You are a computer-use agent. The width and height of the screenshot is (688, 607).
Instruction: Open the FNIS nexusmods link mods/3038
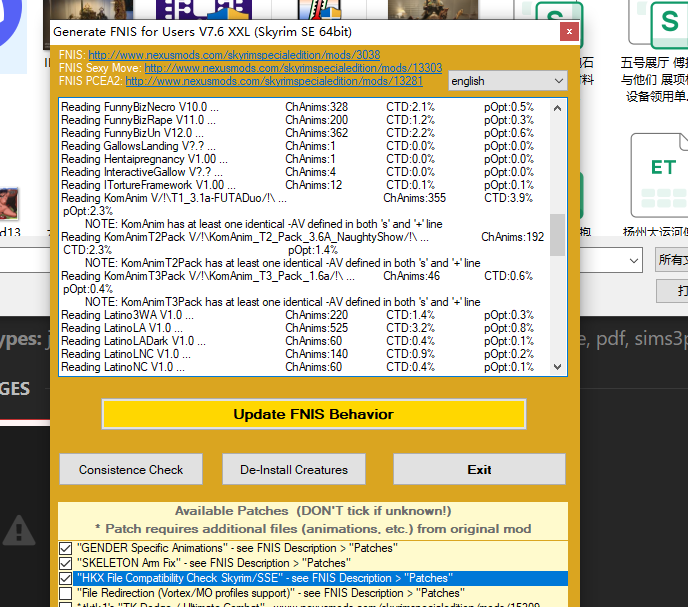[x=234, y=55]
